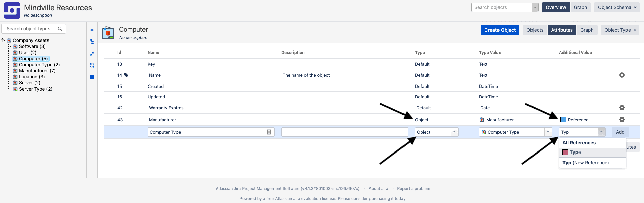Click the blue Reference color swatch
This screenshot has width=644, height=203.
[x=563, y=120]
